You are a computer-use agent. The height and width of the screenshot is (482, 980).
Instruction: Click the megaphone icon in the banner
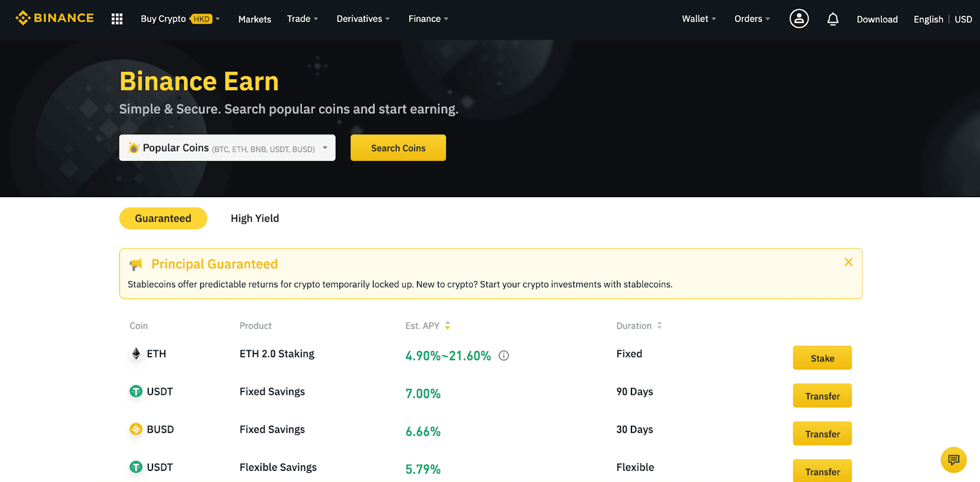point(136,264)
